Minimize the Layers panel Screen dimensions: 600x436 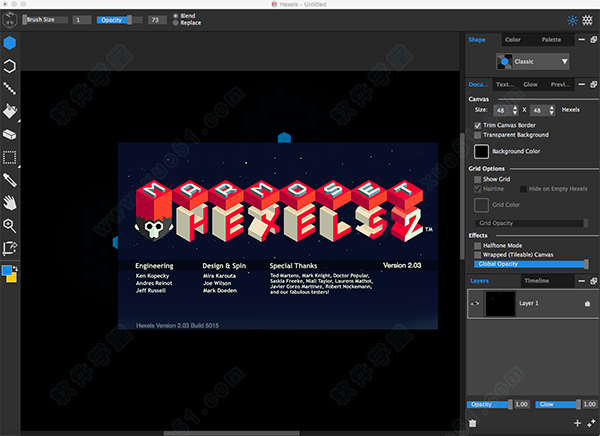(582, 281)
